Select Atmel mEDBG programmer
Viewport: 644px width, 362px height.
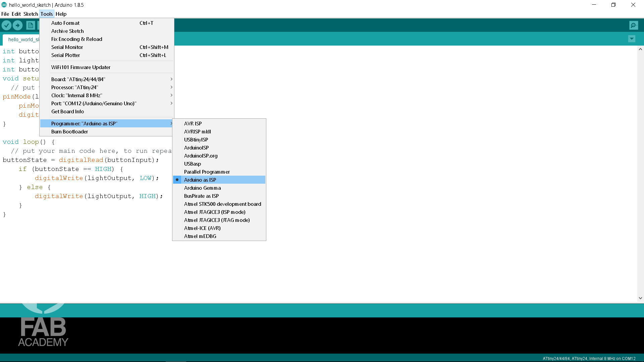[219, 236]
